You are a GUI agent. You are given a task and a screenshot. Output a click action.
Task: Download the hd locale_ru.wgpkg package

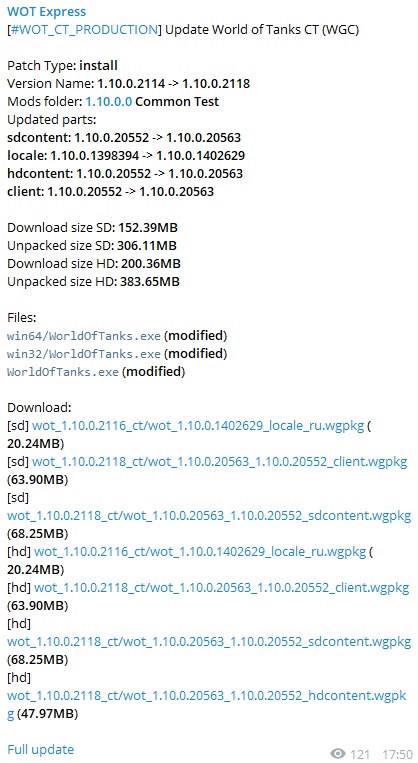click(x=200, y=552)
